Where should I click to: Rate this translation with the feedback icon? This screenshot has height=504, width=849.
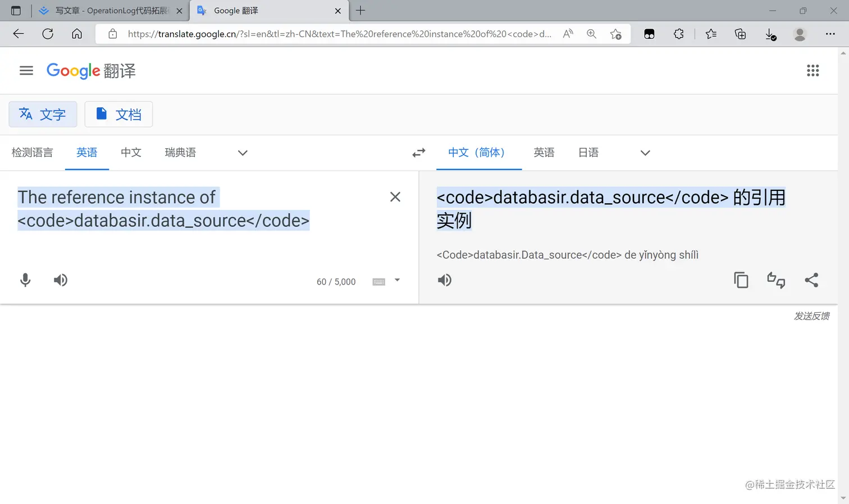point(776,280)
